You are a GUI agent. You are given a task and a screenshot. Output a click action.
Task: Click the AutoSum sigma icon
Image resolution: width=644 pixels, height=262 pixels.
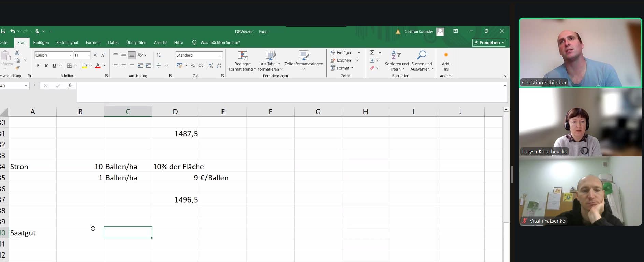point(372,52)
